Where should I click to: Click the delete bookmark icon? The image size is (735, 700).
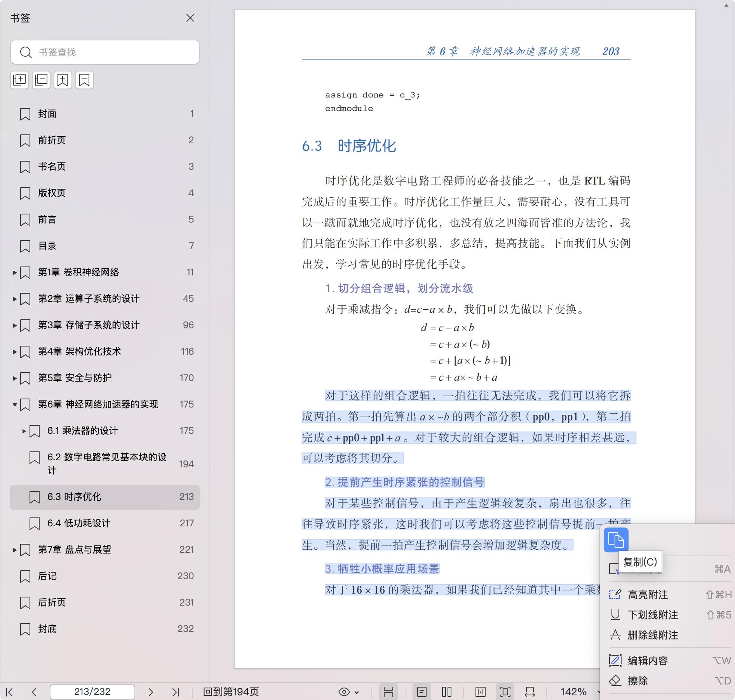pos(84,80)
